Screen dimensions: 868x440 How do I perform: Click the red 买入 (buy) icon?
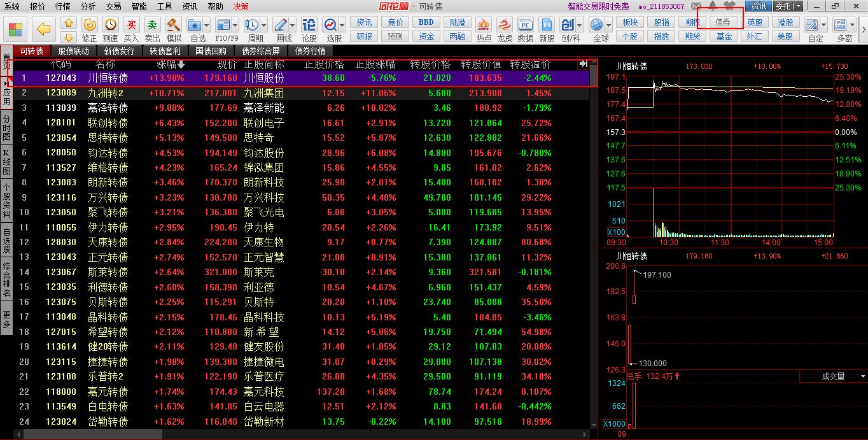[131, 25]
